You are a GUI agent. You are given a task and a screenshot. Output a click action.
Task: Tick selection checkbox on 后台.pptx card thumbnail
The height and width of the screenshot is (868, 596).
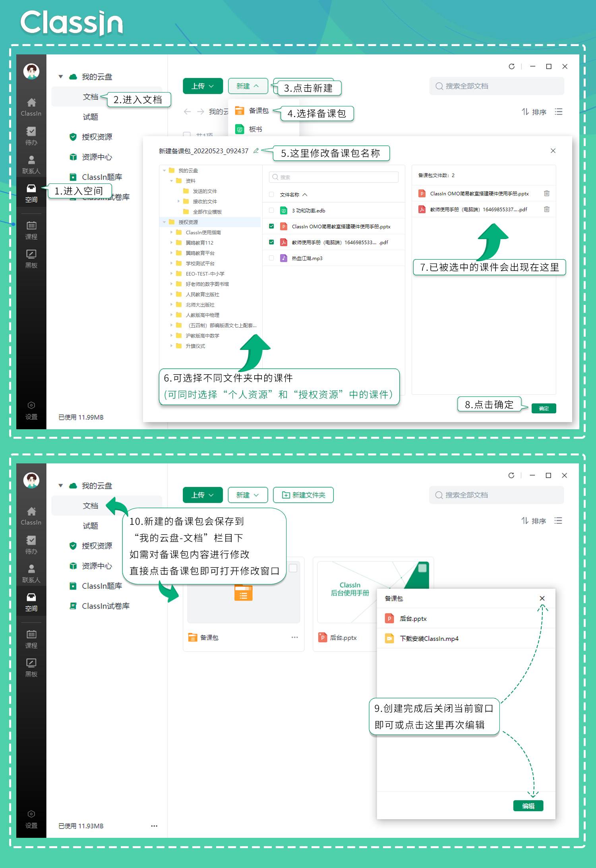click(422, 568)
